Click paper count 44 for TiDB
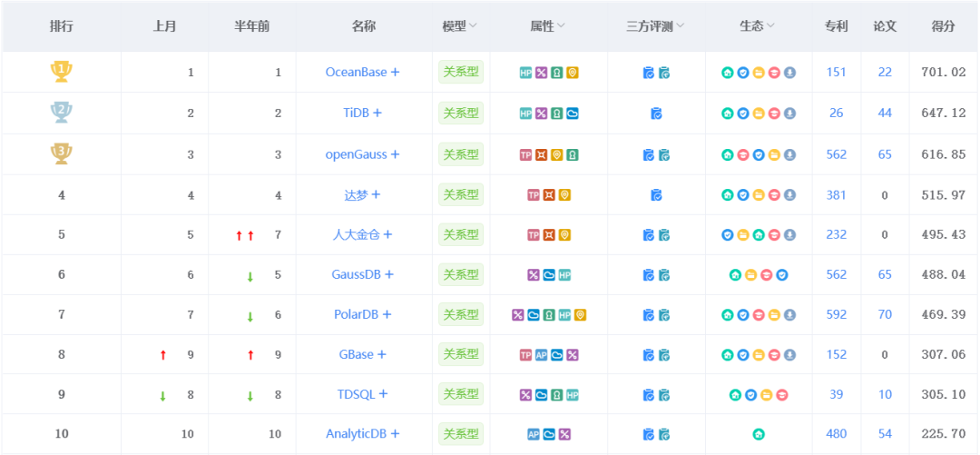This screenshot has width=980, height=455. click(x=885, y=114)
